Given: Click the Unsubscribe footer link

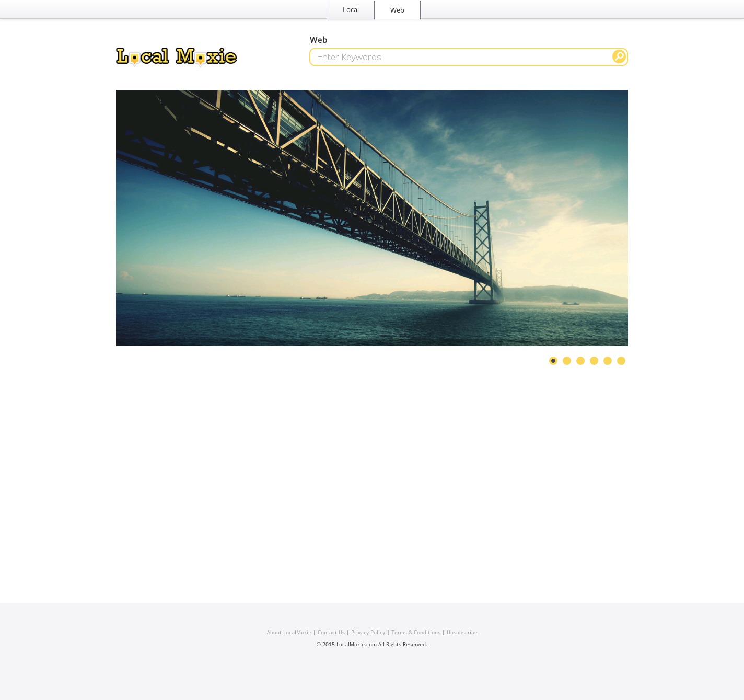Looking at the screenshot, I should coord(462,632).
